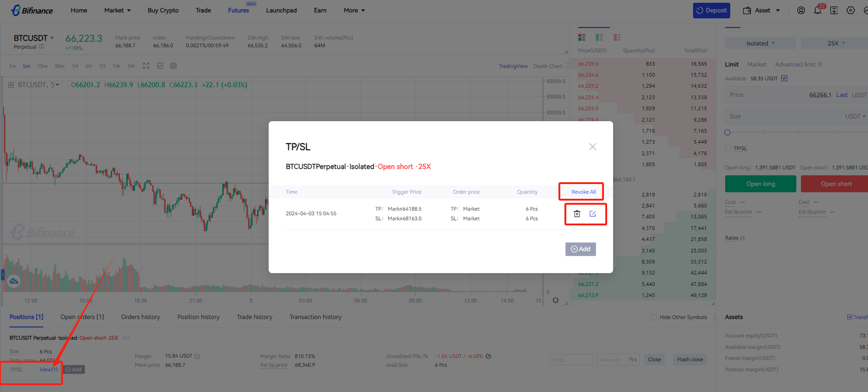Click the download app icon
Screen dimensions: 868x392
(x=834, y=11)
